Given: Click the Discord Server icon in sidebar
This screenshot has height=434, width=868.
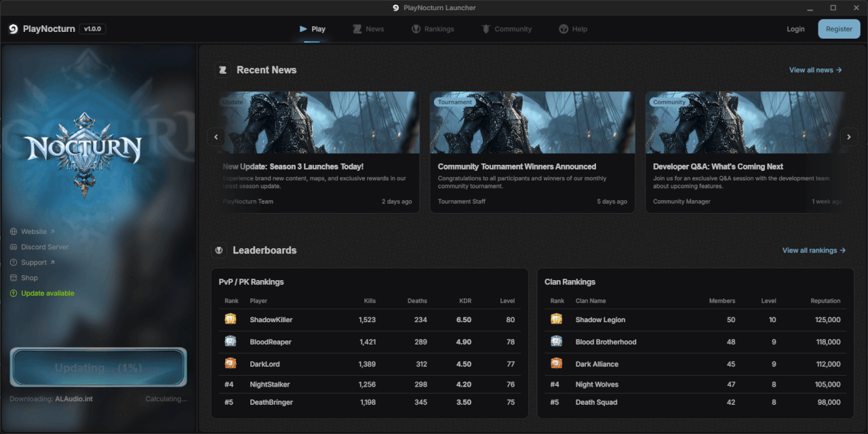Looking at the screenshot, I should pos(14,247).
